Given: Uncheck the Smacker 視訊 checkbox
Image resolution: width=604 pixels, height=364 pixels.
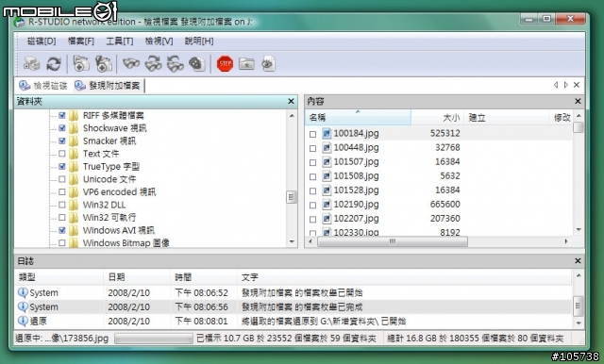Looking at the screenshot, I should [62, 141].
